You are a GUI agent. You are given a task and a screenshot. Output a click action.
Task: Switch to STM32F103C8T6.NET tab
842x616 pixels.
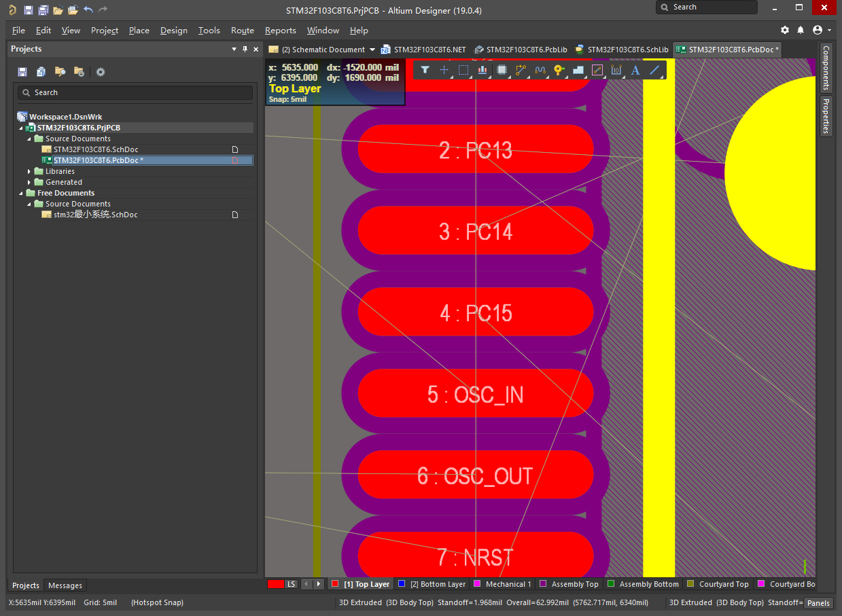(423, 50)
